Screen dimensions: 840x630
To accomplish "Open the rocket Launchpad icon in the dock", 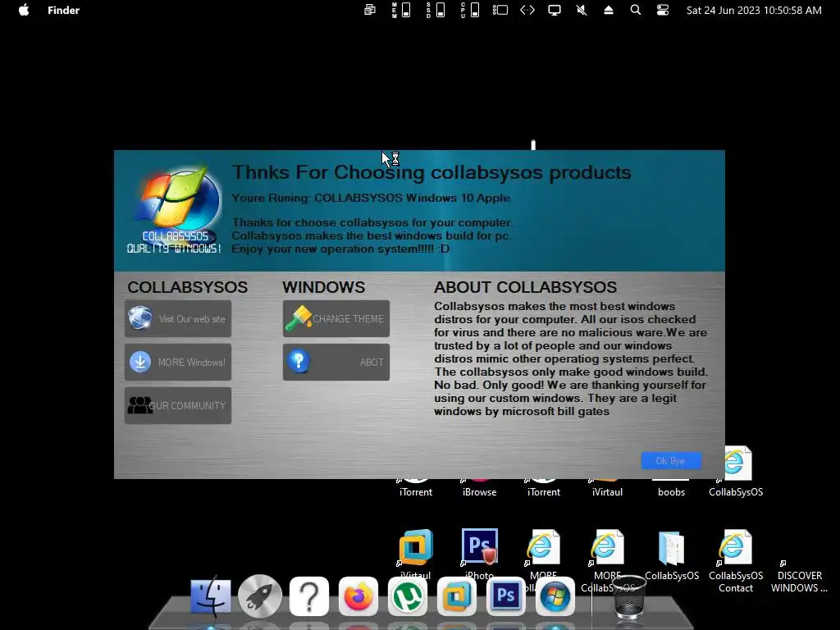I will click(260, 596).
